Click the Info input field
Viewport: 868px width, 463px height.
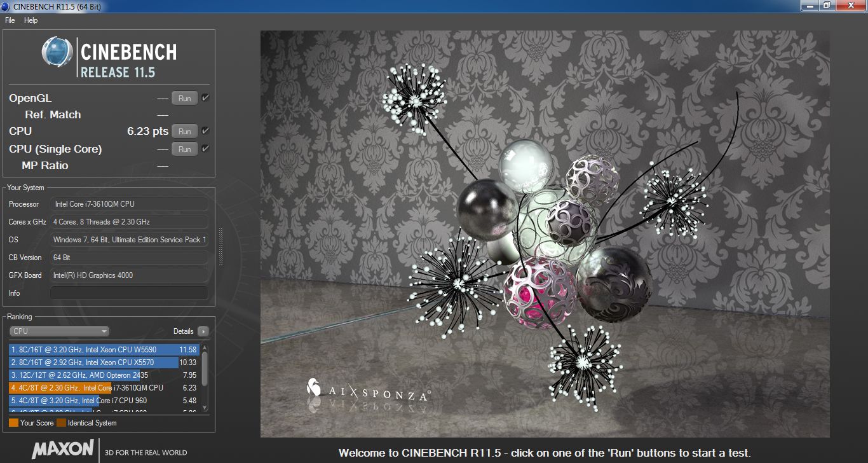pos(129,293)
